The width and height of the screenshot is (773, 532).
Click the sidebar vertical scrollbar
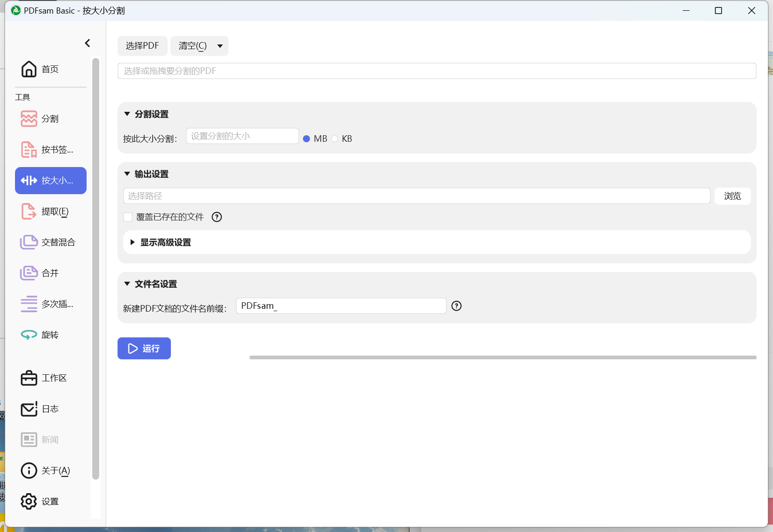[96, 269]
